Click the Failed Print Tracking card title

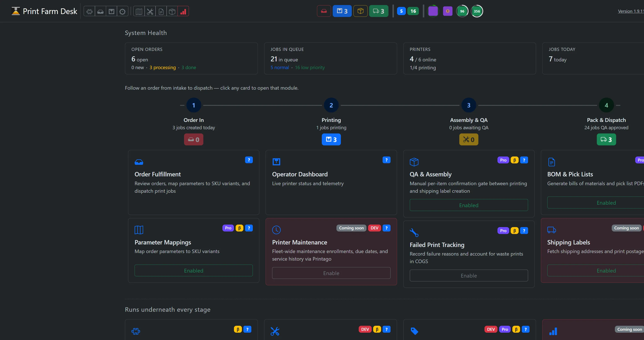click(437, 245)
